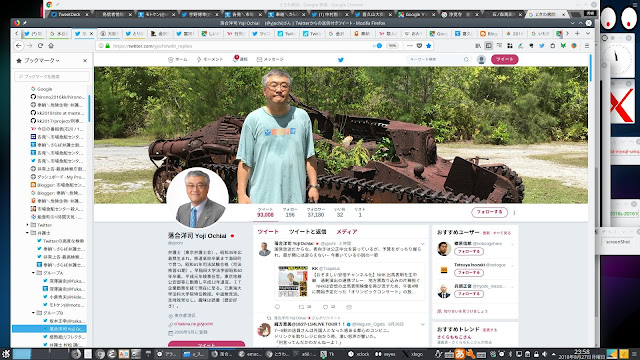Collapse the Twitter bookmarks folder
640x360 pixels.
(x=28, y=225)
